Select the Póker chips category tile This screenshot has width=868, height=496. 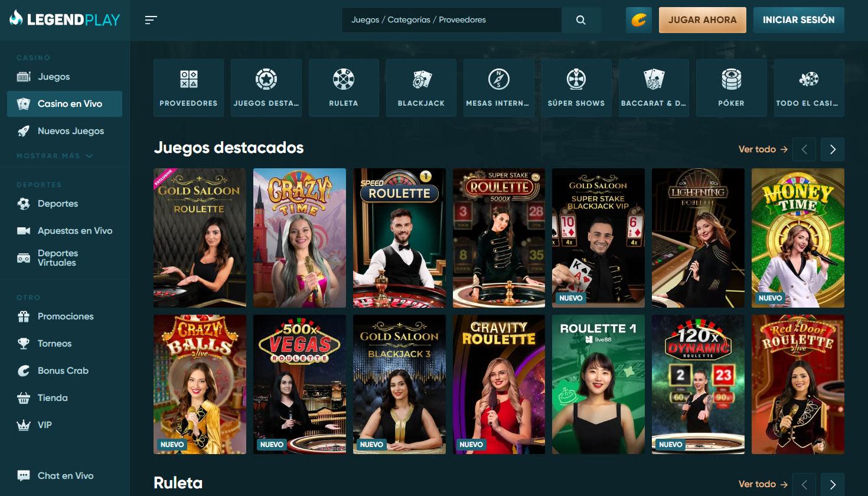731,88
